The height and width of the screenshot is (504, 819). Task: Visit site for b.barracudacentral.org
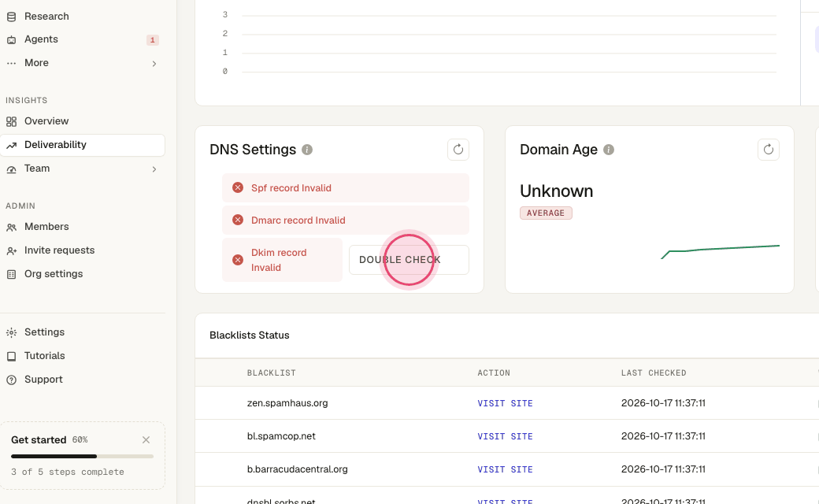tap(505, 469)
